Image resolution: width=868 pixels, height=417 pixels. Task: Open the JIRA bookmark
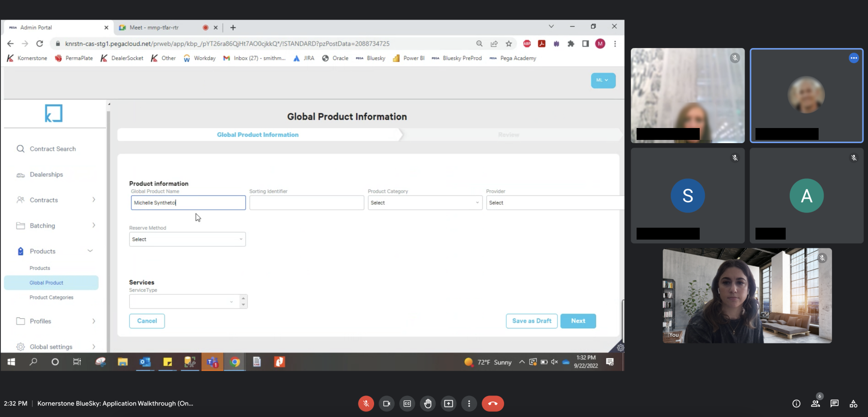tap(304, 58)
